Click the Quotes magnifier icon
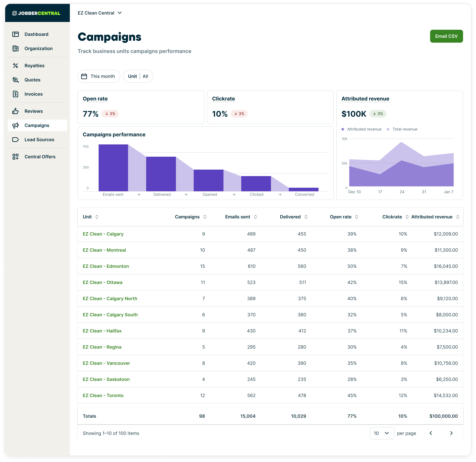The height and width of the screenshot is (462, 476). [16, 80]
